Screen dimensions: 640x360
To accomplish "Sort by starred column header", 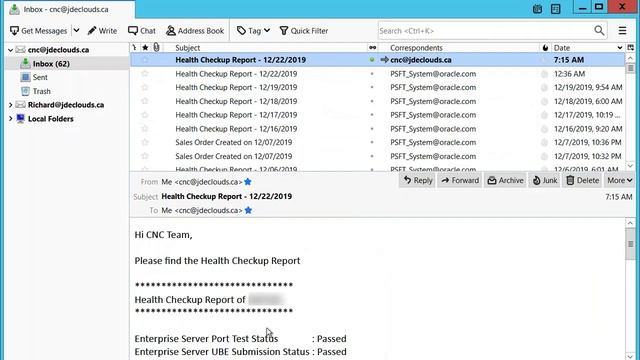I will 145,48.
